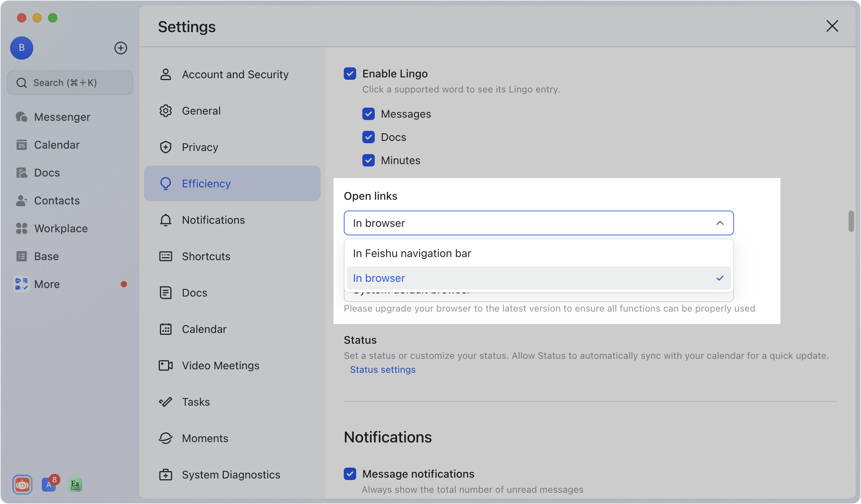Viewport: 861px width, 504px height.
Task: Open Status settings link
Action: (382, 369)
